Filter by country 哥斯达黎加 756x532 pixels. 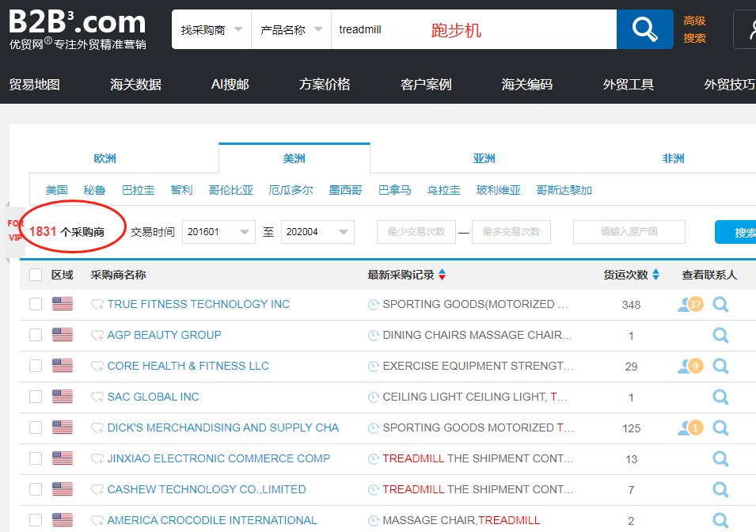(x=564, y=190)
